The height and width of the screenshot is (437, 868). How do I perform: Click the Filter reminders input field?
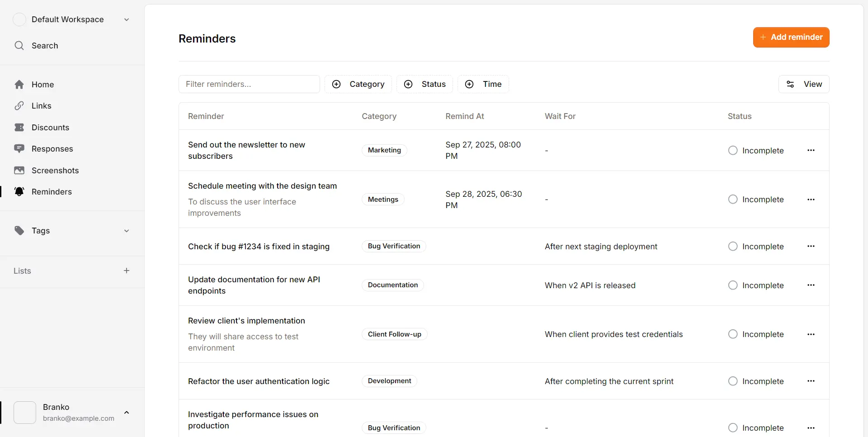click(x=249, y=84)
